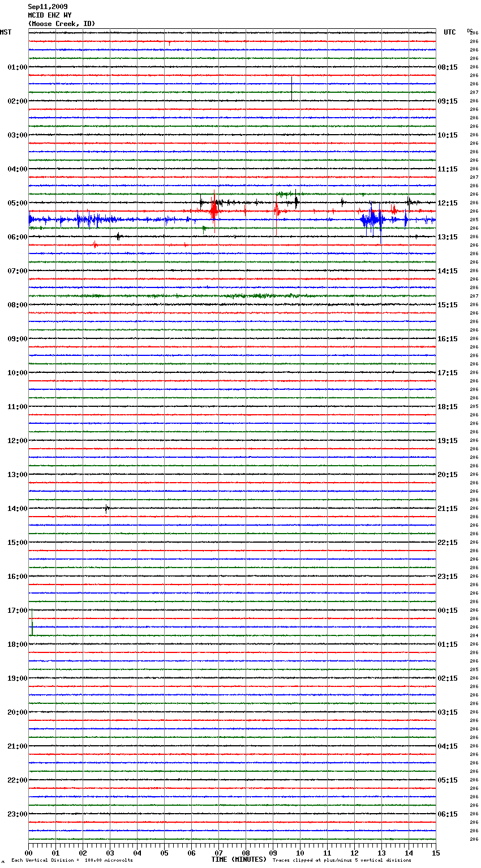The width and height of the screenshot is (481, 868).
Task: Click the 21:00 MST row label
Action: click(x=18, y=746)
